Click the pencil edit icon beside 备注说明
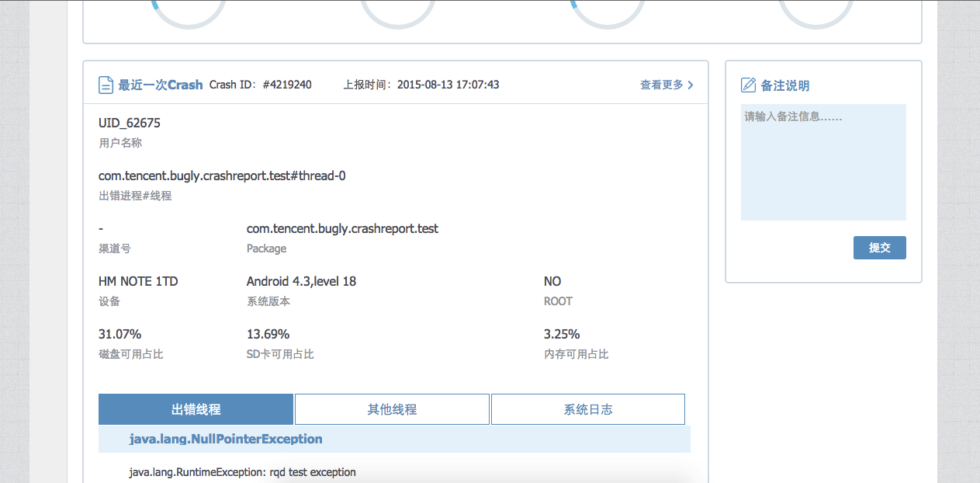Screen dimensions: 980x483 pos(748,85)
